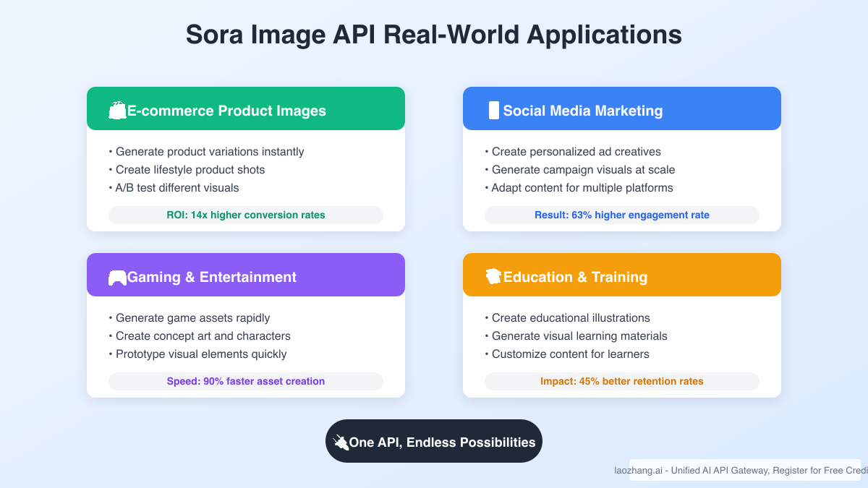Click the game controller icon on the purple header
Image resolution: width=868 pixels, height=488 pixels.
coord(118,276)
